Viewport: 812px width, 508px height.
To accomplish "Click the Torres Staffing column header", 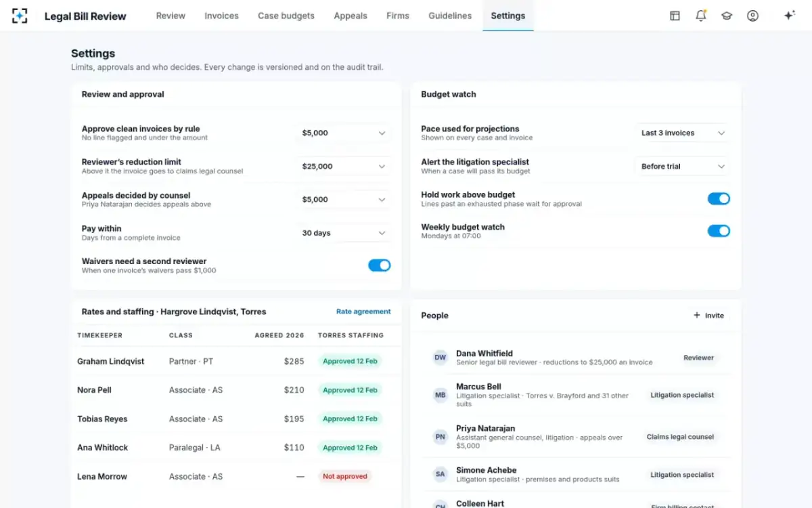I will point(351,335).
